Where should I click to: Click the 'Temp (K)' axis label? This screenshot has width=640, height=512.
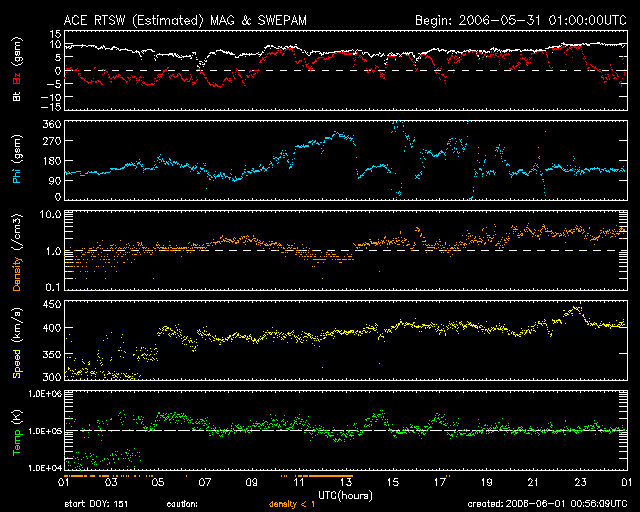[x=17, y=433]
